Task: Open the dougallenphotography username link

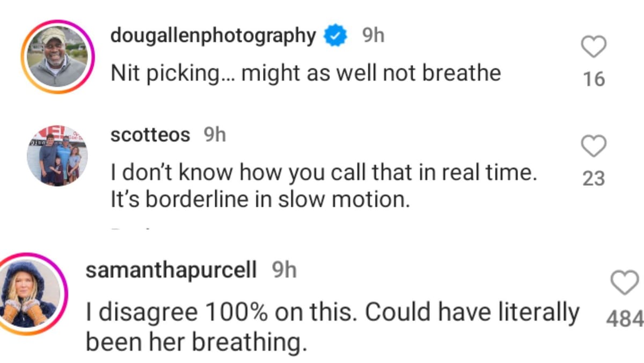Action: tap(213, 36)
